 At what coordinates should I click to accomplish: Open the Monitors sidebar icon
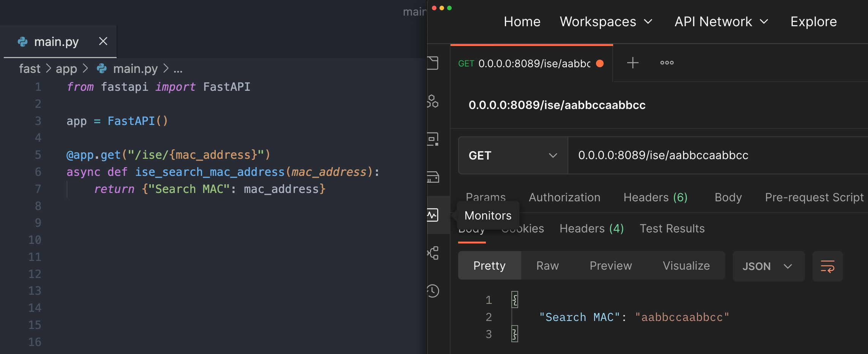tap(433, 215)
